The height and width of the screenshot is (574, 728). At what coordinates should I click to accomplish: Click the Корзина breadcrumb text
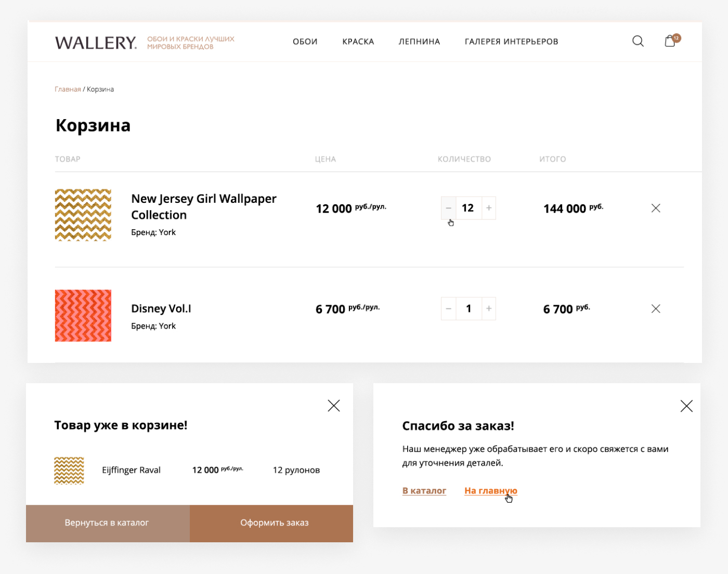(x=100, y=89)
